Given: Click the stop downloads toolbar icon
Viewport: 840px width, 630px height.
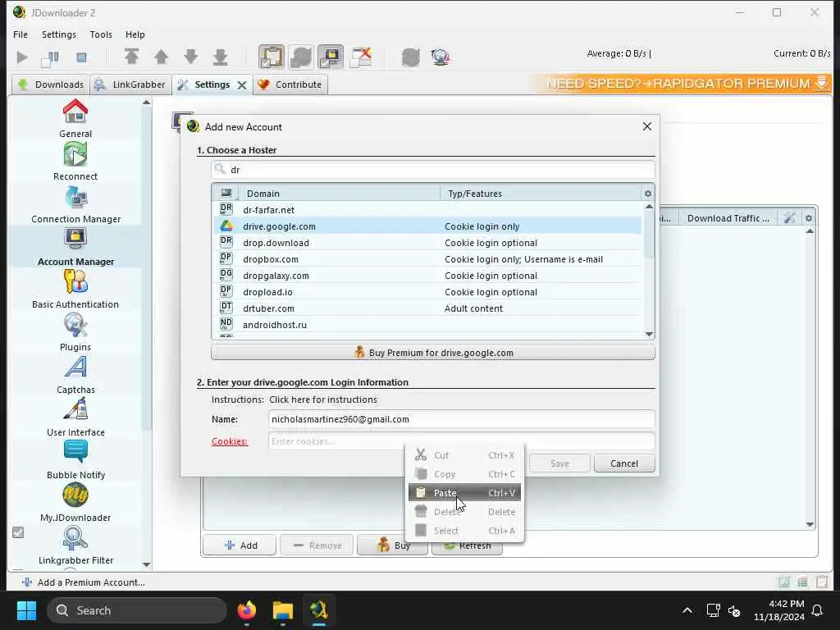Looking at the screenshot, I should pos(81,57).
